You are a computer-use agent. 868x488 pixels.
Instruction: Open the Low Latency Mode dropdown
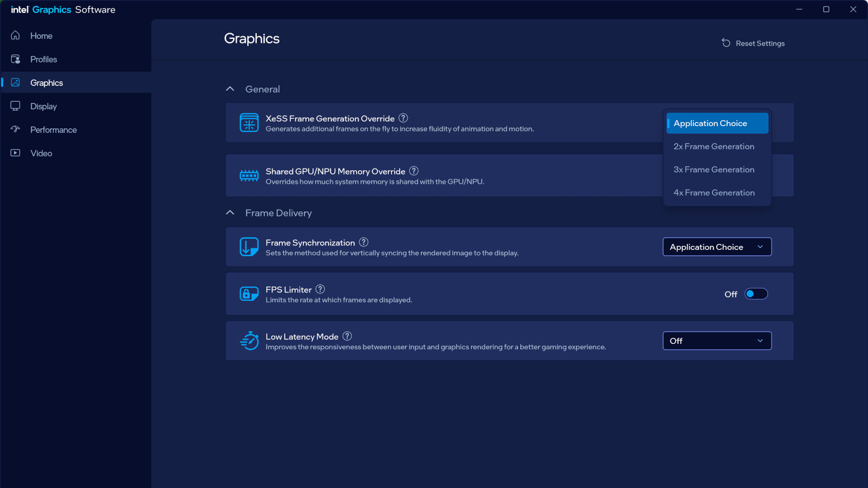[717, 341]
